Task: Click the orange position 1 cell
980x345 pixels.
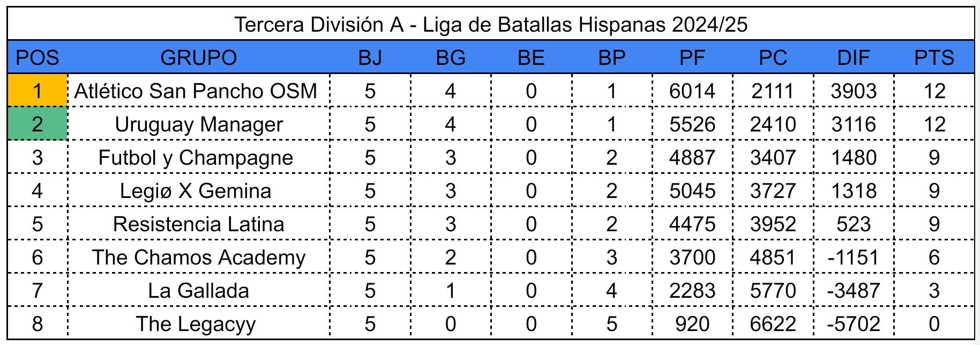Action: point(37,91)
